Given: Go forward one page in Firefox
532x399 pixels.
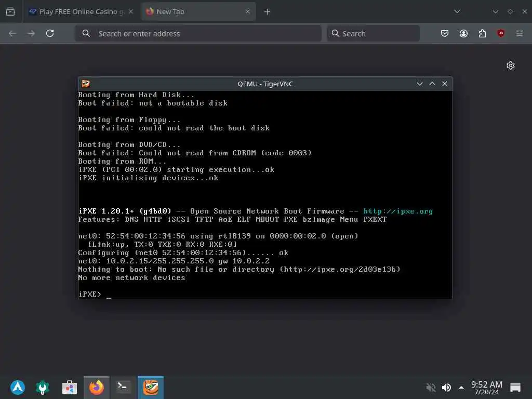Looking at the screenshot, I should click(31, 33).
